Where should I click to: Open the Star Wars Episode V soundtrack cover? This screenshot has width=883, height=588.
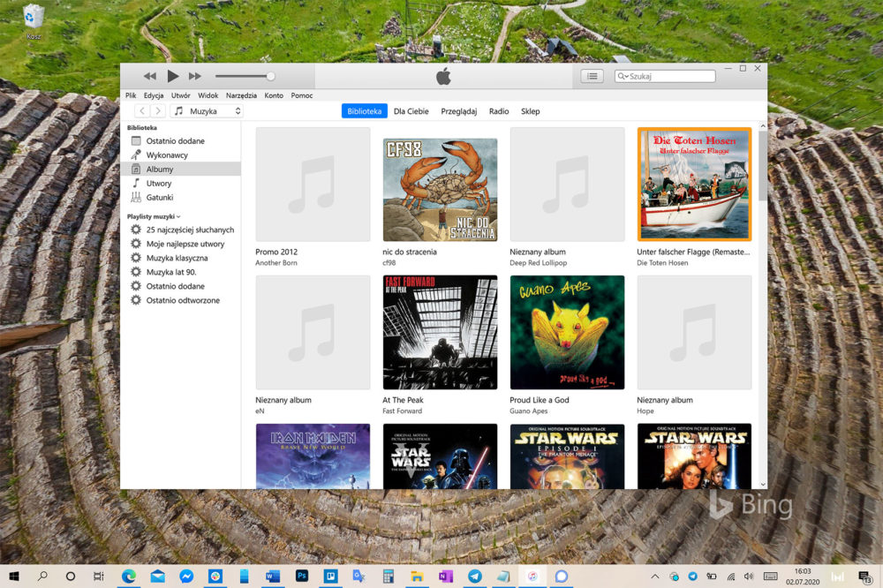[440, 456]
